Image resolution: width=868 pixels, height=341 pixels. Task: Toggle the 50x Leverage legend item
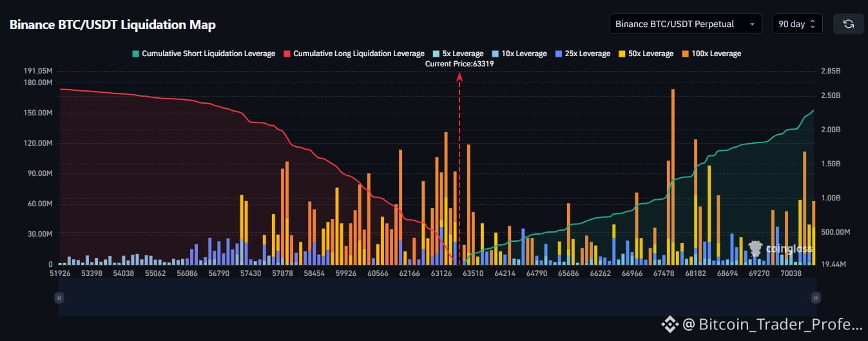645,54
